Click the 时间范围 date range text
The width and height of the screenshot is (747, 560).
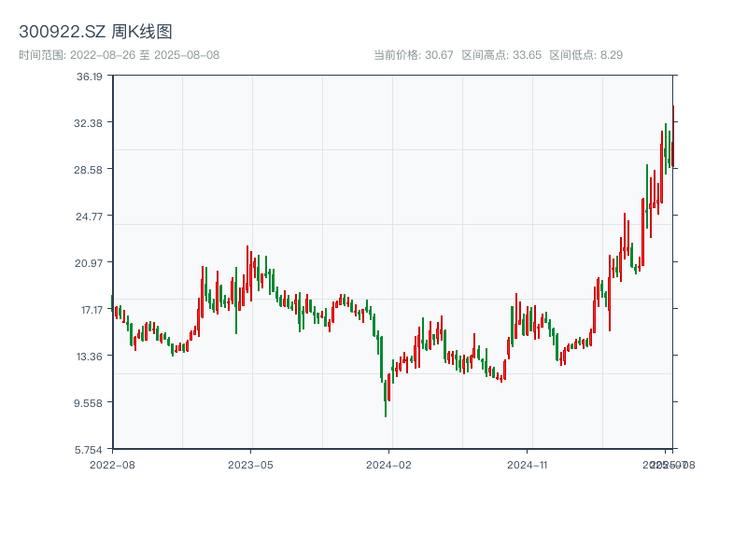pos(119,55)
